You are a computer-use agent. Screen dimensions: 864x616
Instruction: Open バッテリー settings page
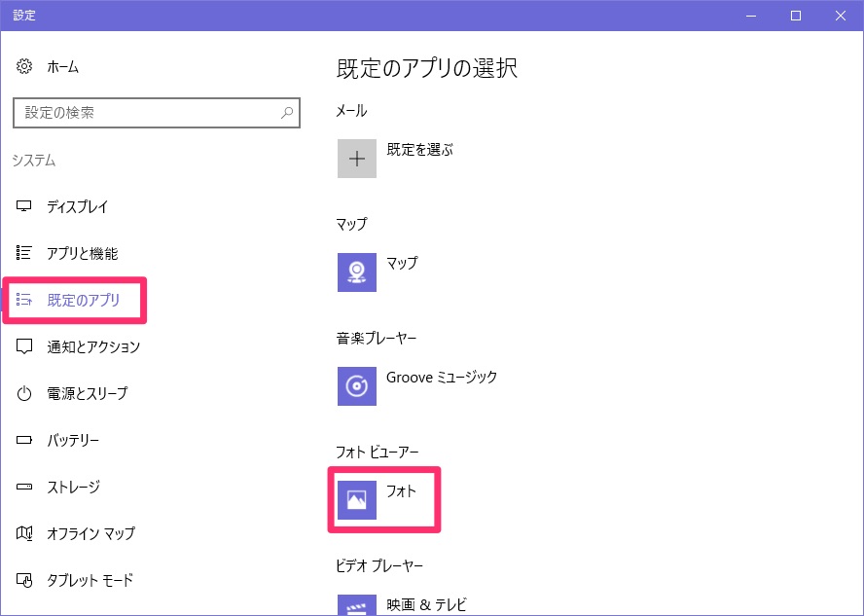pyautogui.click(x=73, y=440)
